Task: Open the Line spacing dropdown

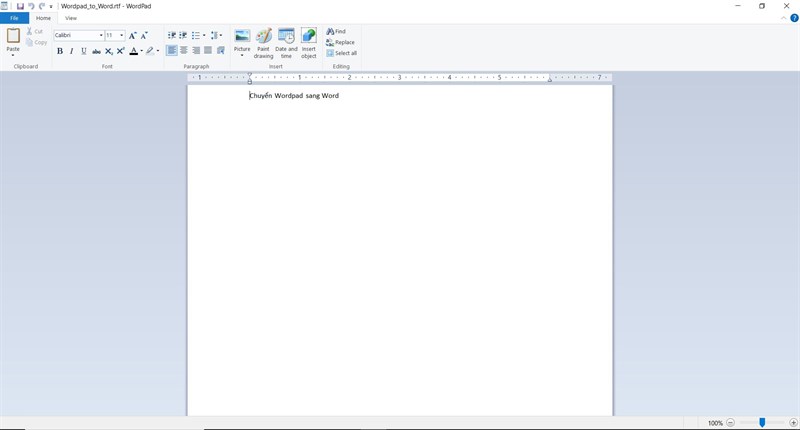Action: (x=216, y=35)
